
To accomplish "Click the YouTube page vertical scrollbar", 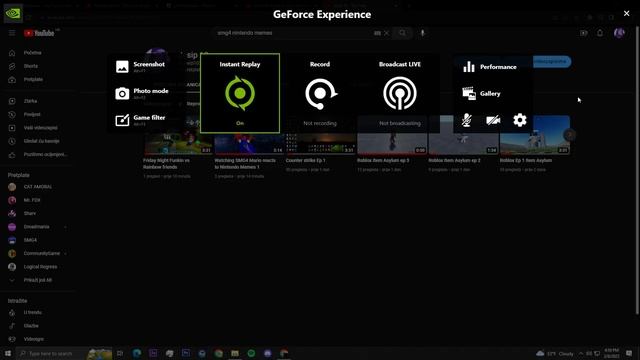I will coord(638,170).
